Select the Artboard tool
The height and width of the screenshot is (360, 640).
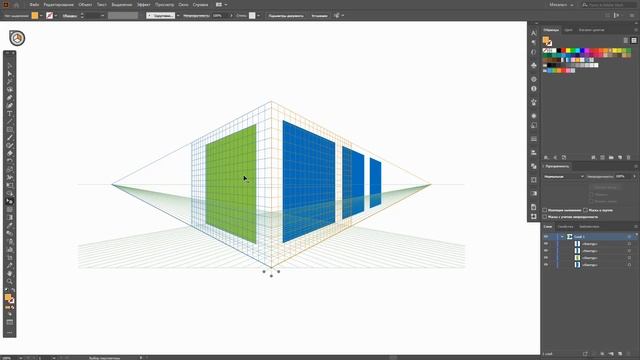click(x=9, y=258)
